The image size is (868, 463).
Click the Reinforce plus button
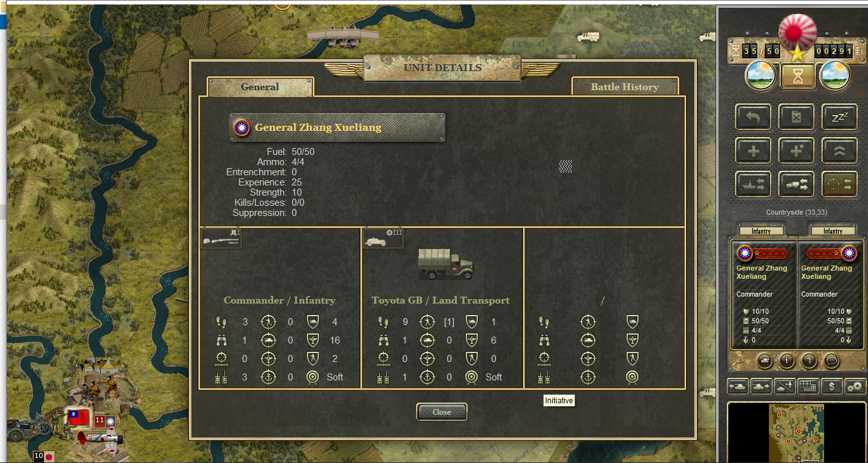[753, 151]
